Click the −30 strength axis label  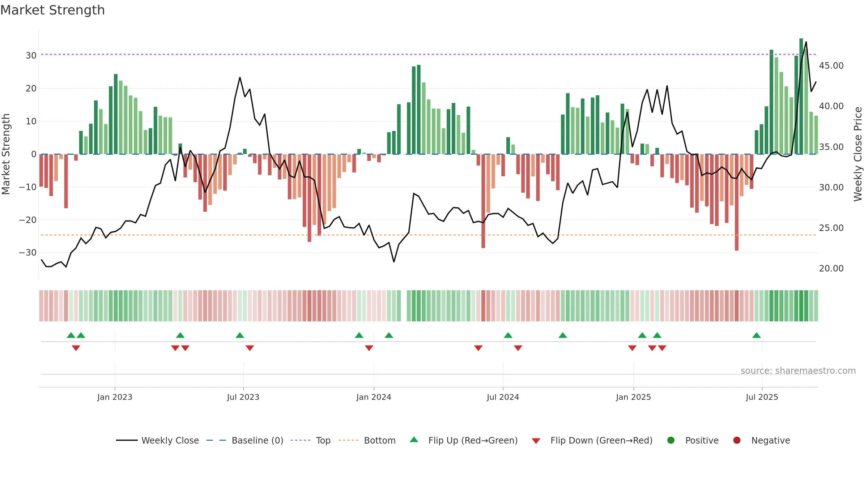[x=28, y=253]
